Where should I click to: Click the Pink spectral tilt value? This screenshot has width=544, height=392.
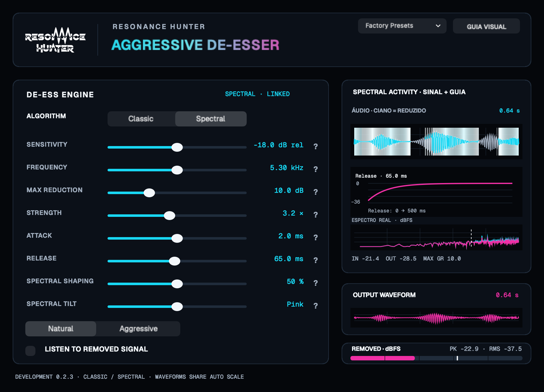[295, 304]
